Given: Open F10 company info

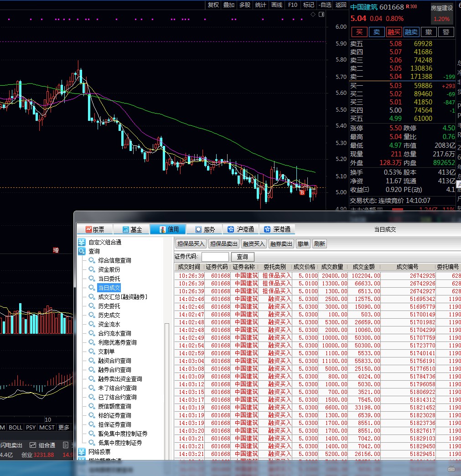Looking at the screenshot, I should point(293,5).
